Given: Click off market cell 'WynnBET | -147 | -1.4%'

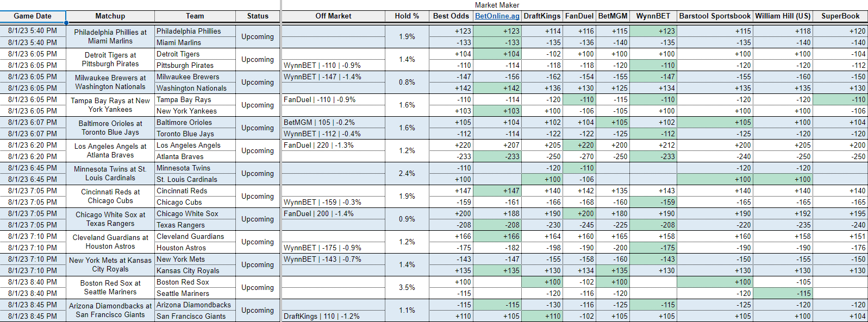Looking at the screenshot, I should 333,77.
